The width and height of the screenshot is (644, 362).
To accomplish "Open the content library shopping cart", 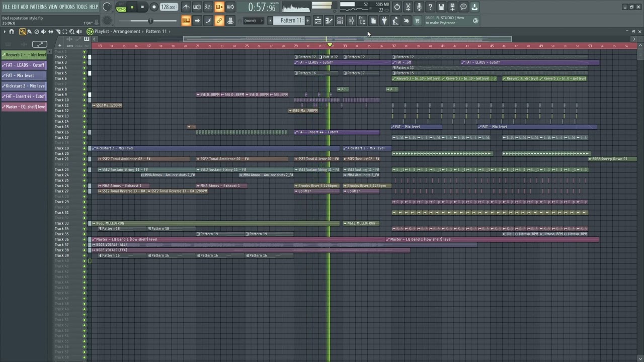I will point(417,21).
